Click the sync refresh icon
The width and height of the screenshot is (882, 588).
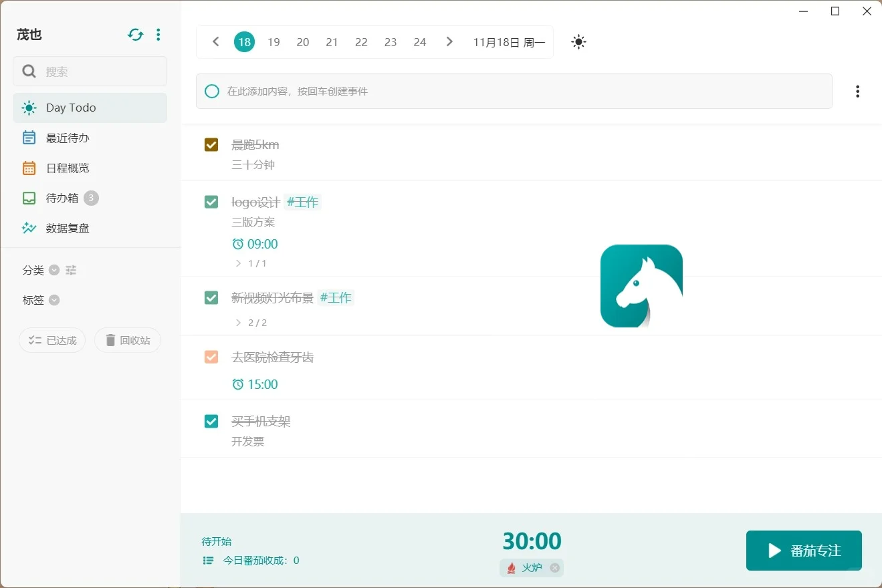pos(135,34)
